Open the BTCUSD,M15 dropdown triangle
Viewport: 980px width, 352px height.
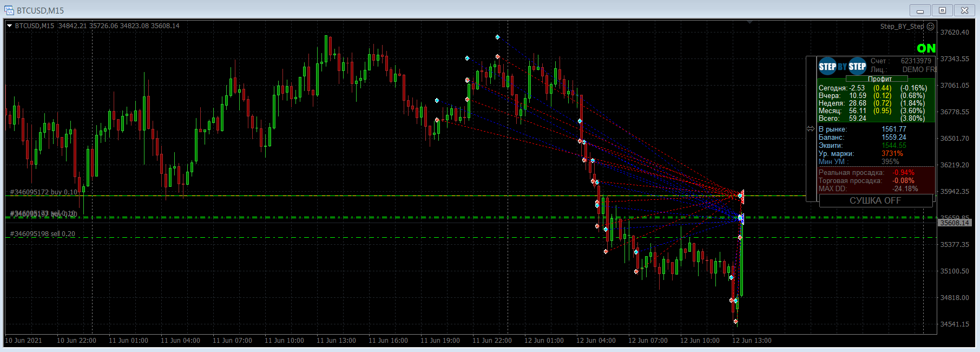(x=9, y=25)
